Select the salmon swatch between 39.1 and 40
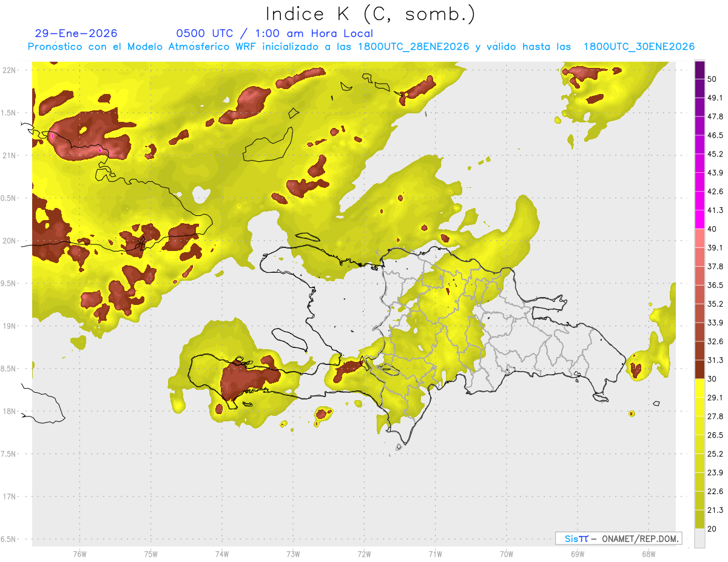 point(700,238)
